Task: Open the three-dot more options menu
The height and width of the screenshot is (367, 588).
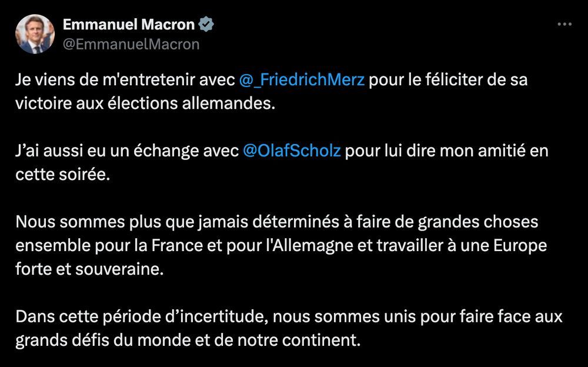Action: [564, 24]
